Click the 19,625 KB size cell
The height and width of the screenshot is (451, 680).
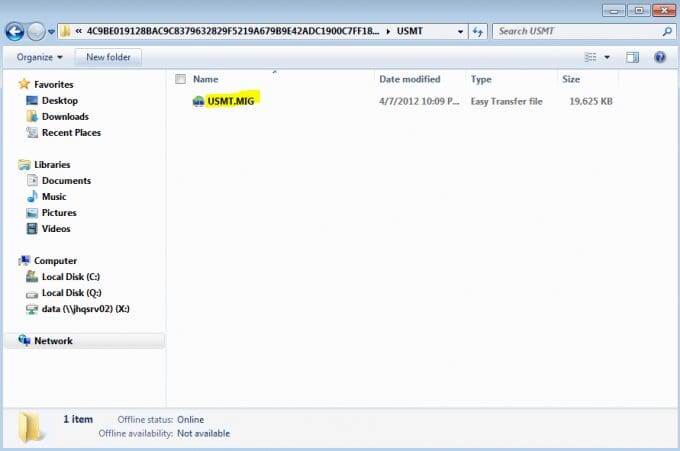(591, 101)
